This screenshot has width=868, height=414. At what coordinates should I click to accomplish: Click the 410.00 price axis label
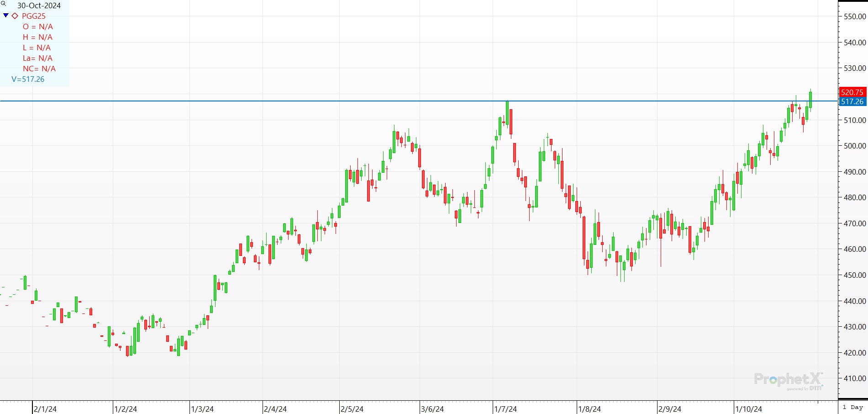pos(855,378)
